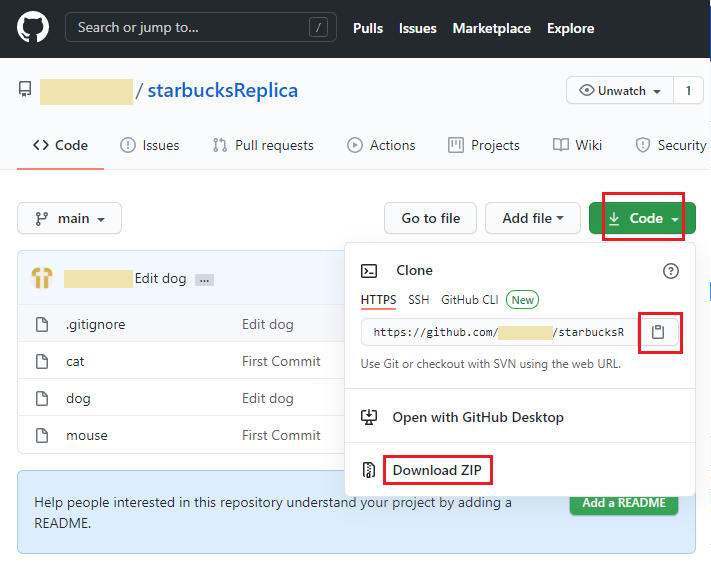Switch to the Wiki tab

coord(577,145)
